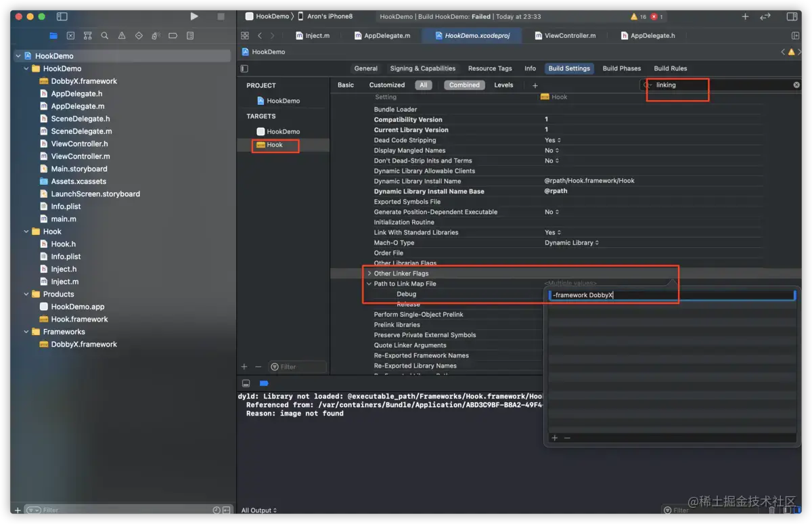Add editor on right
This screenshot has height=524, width=812.
[x=796, y=35]
